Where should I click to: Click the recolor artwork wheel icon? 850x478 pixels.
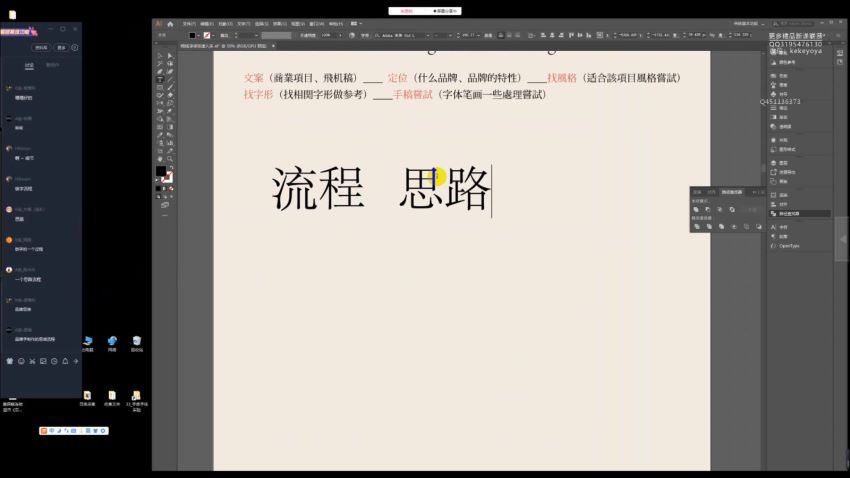click(x=352, y=35)
